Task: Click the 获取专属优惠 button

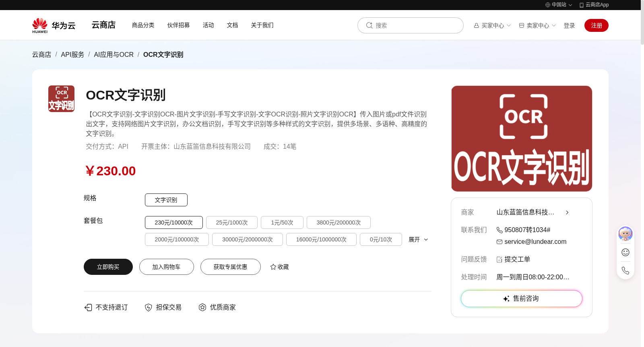Action: [x=231, y=267]
